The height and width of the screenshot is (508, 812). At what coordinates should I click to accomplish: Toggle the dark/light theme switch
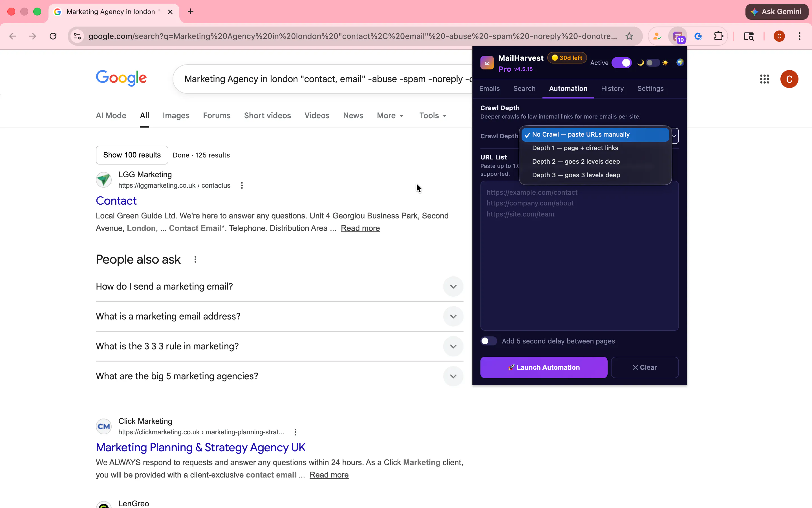[x=653, y=63]
